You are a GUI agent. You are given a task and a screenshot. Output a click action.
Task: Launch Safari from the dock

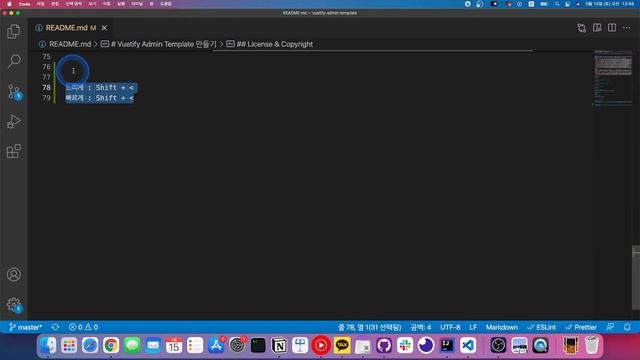(90, 345)
